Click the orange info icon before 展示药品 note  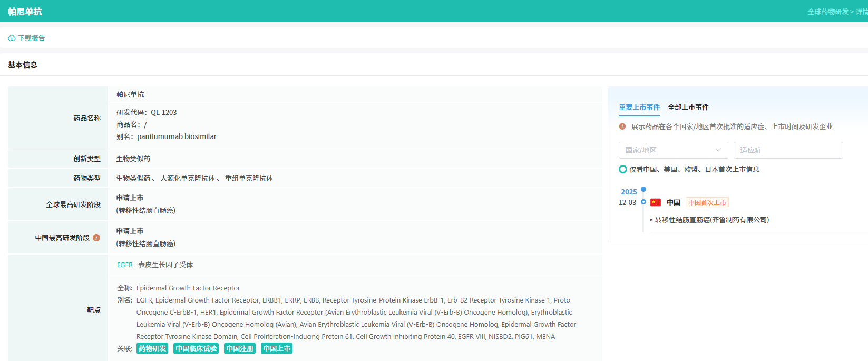(x=622, y=126)
